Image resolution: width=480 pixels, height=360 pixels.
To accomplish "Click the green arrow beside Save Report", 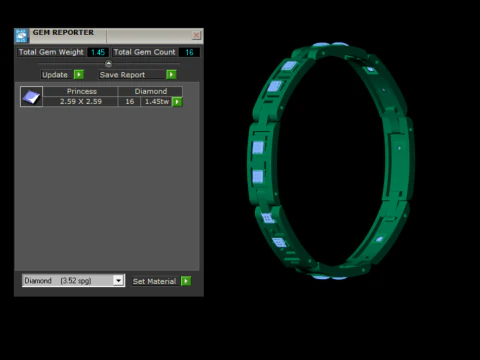I will pyautogui.click(x=171, y=75).
